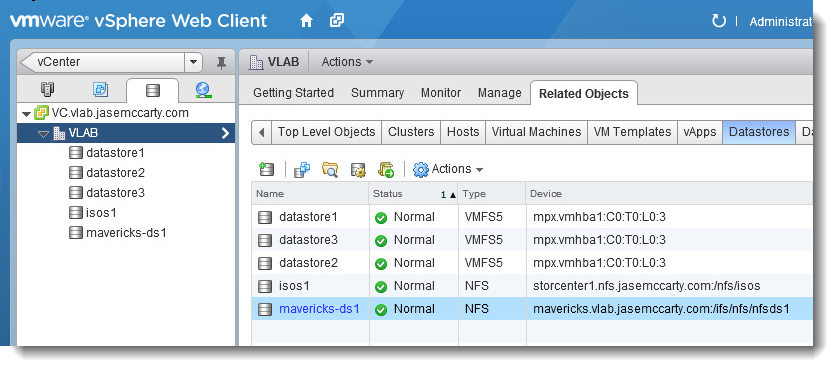The image size is (838, 371).
Task: Sort by Device column header
Action: pos(670,194)
